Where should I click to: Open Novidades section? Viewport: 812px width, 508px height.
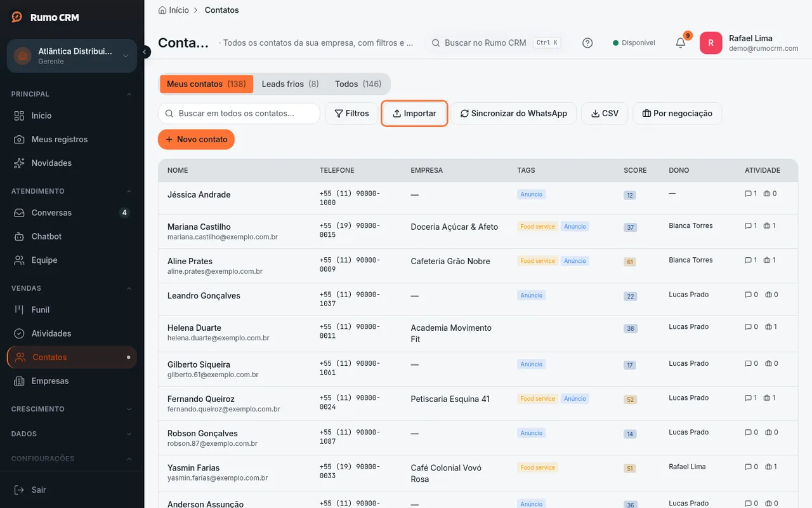(x=72, y=163)
